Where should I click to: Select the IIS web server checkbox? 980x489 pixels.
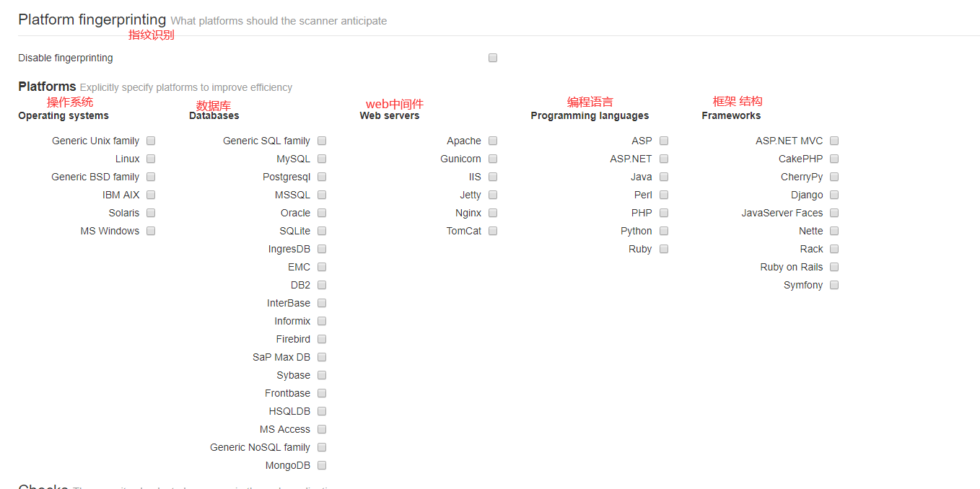(x=493, y=177)
